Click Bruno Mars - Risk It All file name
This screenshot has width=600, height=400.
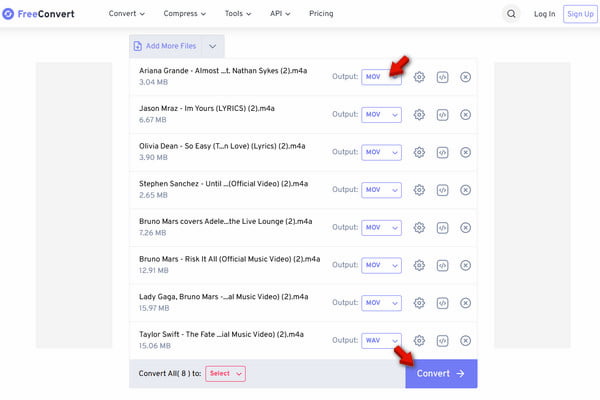230,259
